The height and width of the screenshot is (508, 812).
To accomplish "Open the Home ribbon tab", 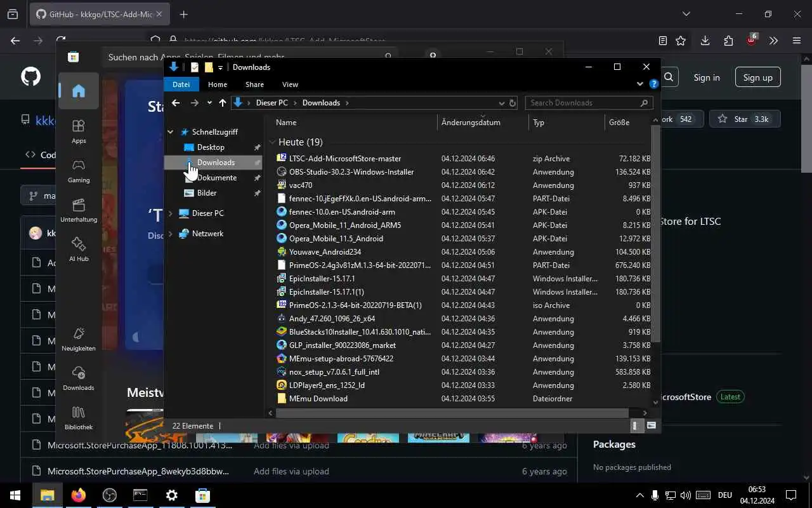I will point(218,84).
